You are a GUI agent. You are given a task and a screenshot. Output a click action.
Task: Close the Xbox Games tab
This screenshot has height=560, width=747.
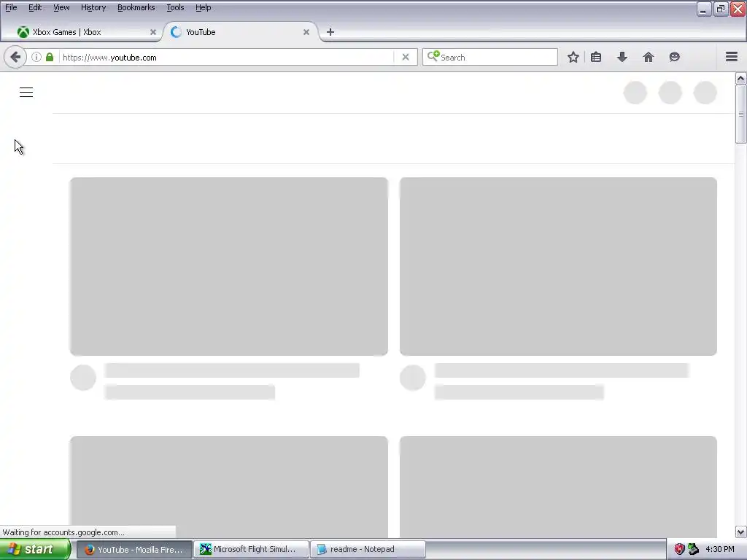[x=153, y=32]
